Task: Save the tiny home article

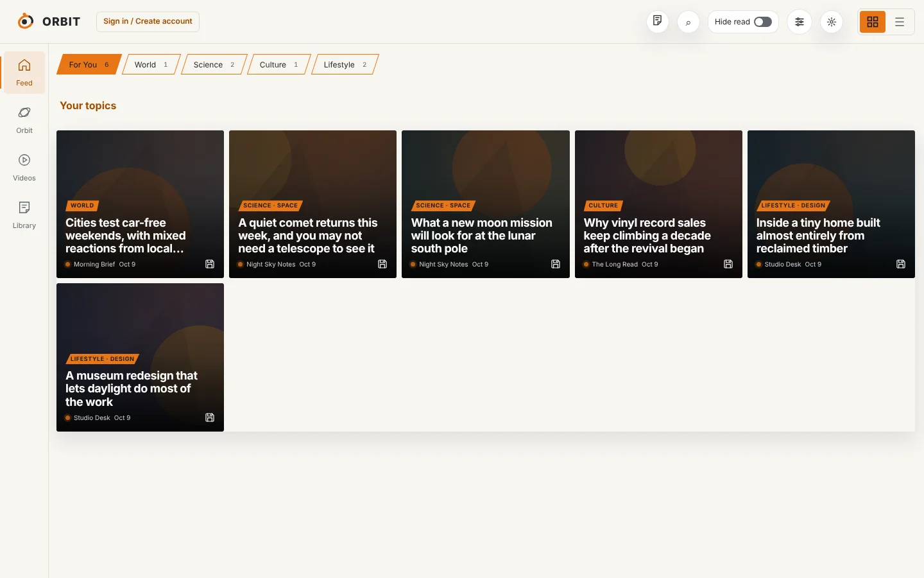Action: point(901,264)
